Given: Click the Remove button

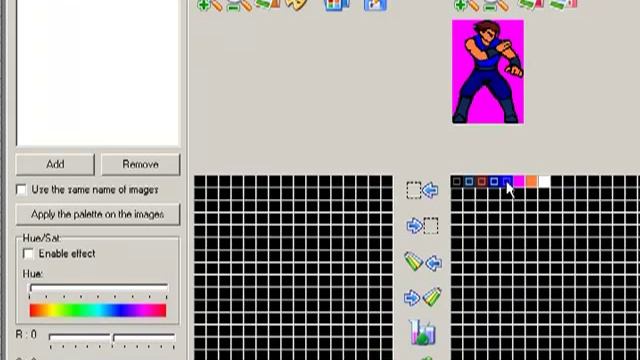Looking at the screenshot, I should click(x=140, y=164).
